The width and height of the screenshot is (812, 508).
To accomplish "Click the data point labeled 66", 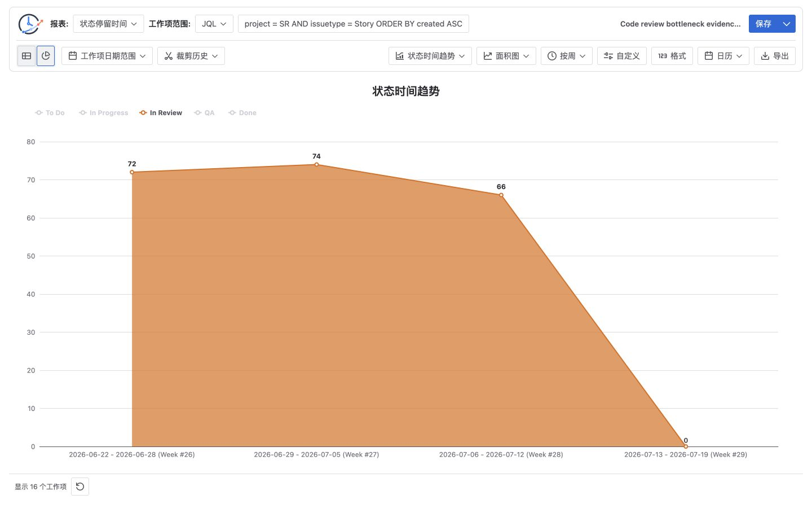I will [501, 195].
